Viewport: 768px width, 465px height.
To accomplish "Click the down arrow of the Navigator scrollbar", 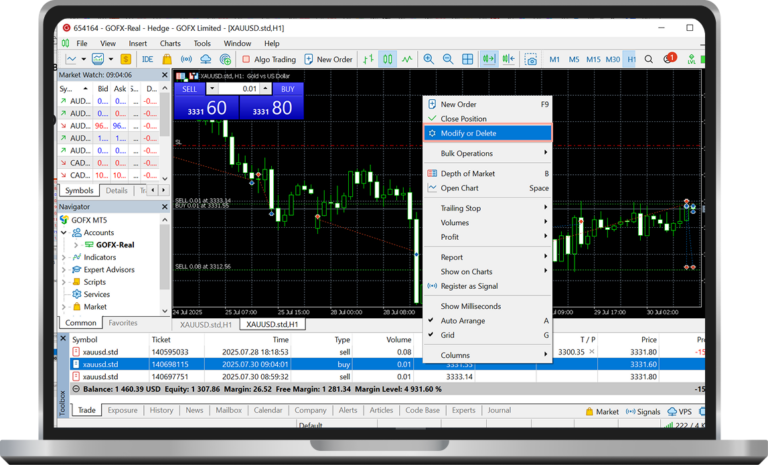I will point(165,311).
